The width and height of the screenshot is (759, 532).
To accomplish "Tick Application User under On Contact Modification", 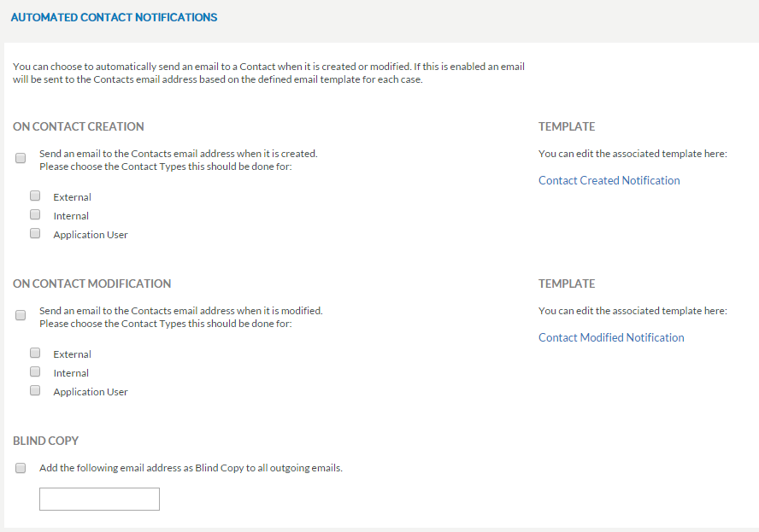I will [35, 390].
